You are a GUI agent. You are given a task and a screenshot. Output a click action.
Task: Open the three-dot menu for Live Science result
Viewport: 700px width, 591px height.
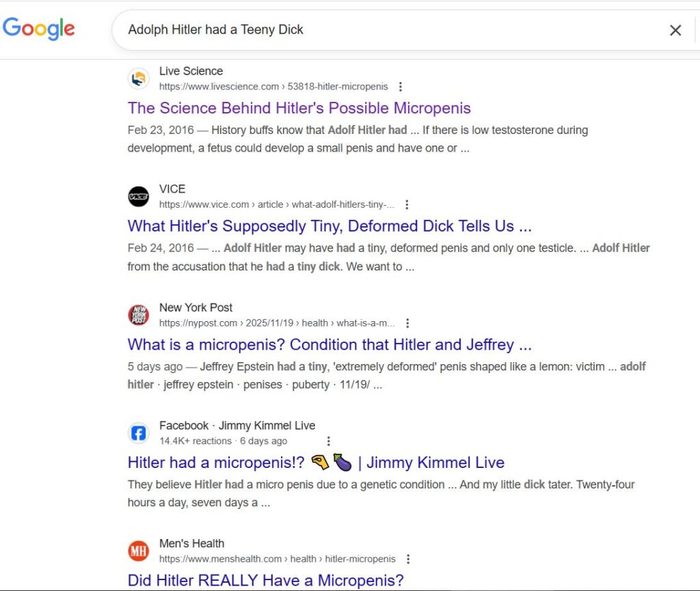point(401,87)
